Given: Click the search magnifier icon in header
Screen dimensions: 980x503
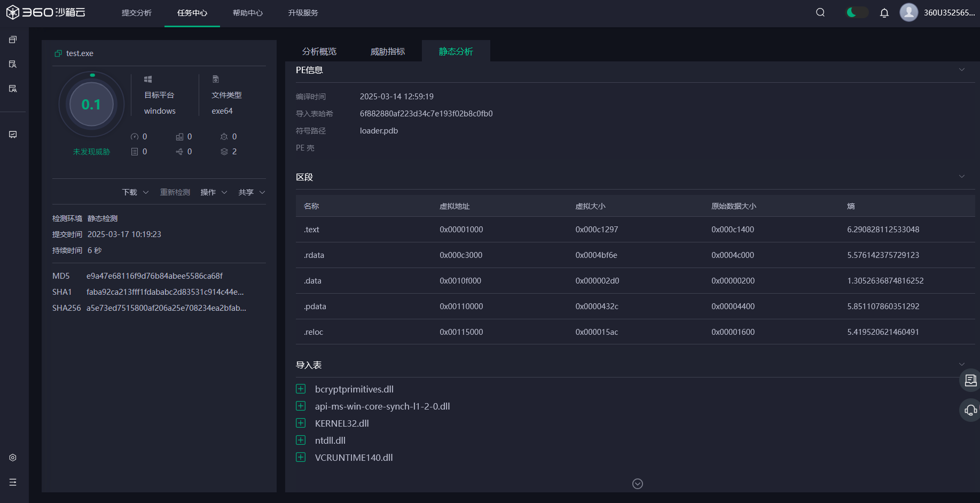Looking at the screenshot, I should point(820,13).
